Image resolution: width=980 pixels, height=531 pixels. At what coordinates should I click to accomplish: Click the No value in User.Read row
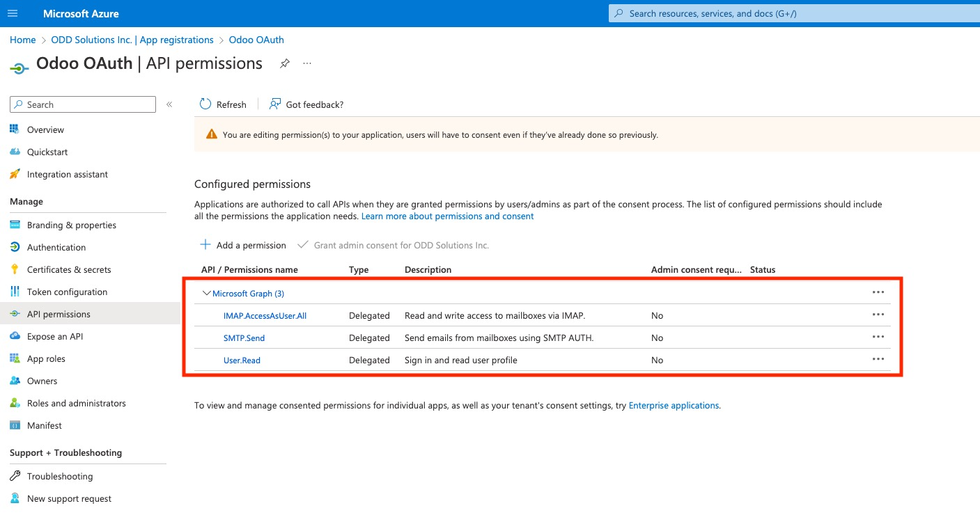pos(657,360)
